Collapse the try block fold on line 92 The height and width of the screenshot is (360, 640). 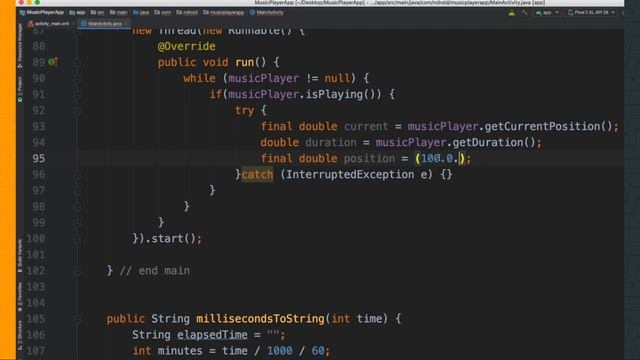(x=77, y=111)
